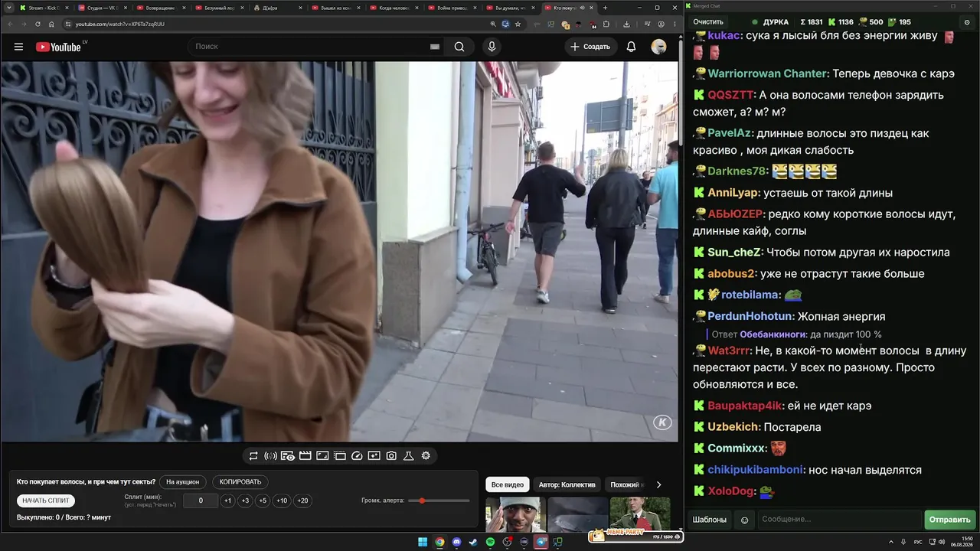Image resolution: width=980 pixels, height=551 pixels.
Task: Click the 'КОПИРОВАТЬ' button
Action: pyautogui.click(x=240, y=482)
